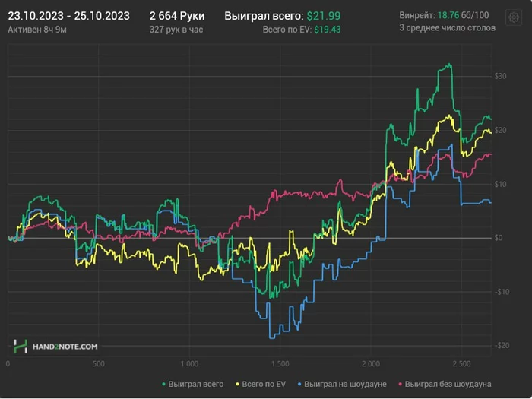Click the '2 000' x-axis label
532x399 pixels.
pos(371,364)
